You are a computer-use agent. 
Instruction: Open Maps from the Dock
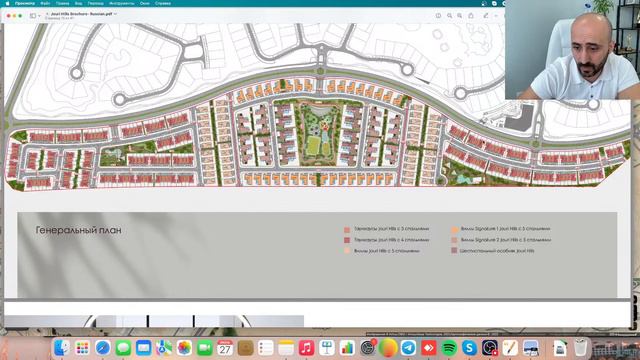[x=164, y=348]
